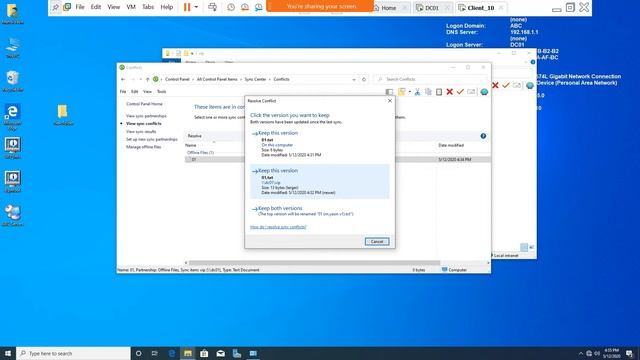Refresh the Conflicts window

coord(364,79)
